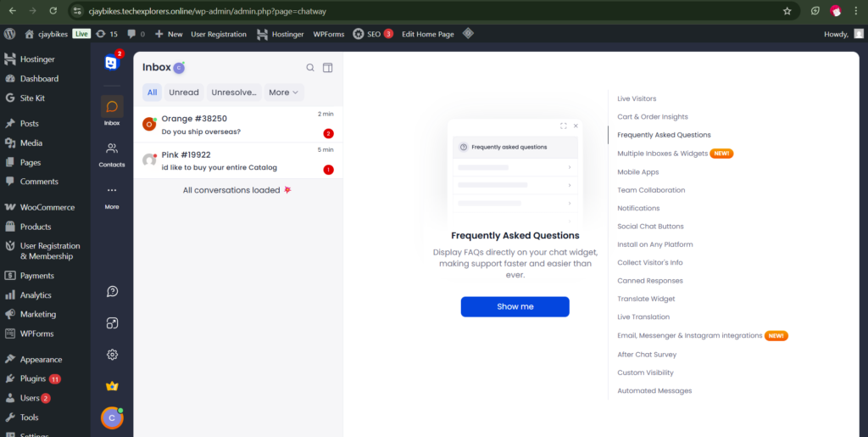Expand the More filter dropdown

tap(284, 92)
